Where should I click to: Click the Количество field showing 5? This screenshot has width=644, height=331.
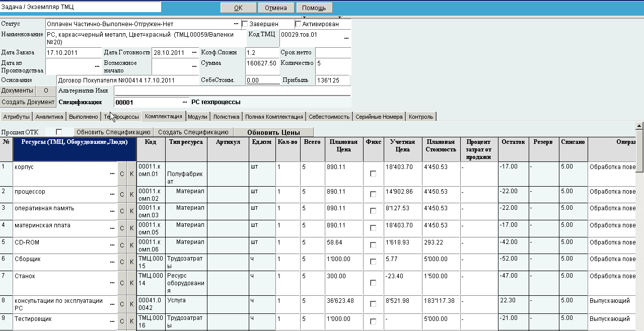pos(333,66)
